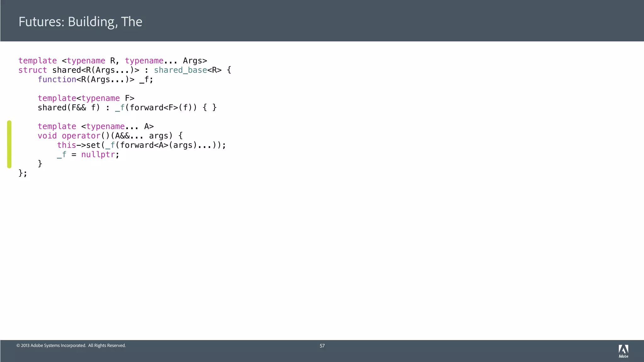Click 'forward<A>(args)' expression in code
This screenshot has height=362, width=644.
158,145
